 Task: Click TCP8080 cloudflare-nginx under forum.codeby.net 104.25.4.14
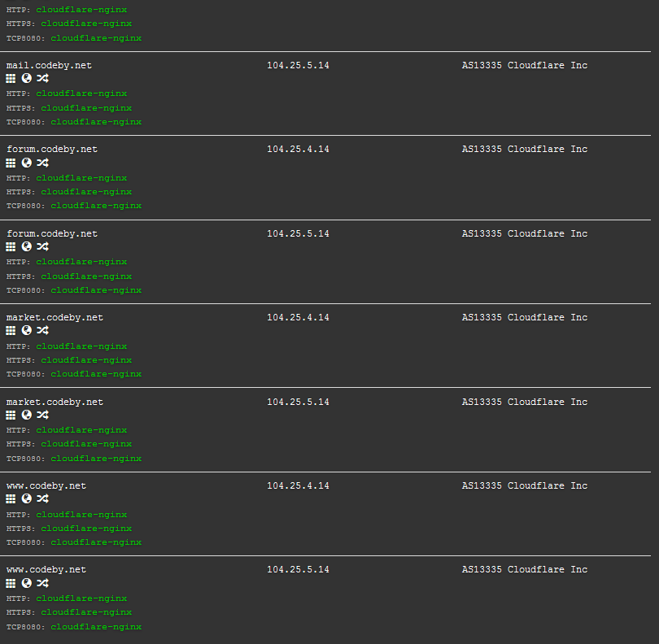[x=74, y=206]
